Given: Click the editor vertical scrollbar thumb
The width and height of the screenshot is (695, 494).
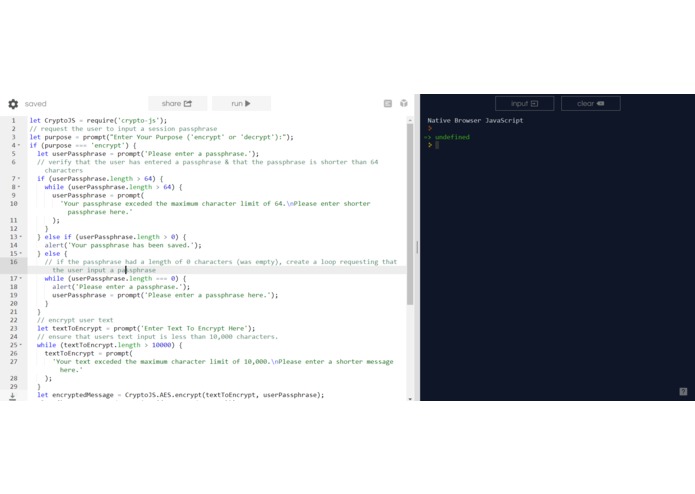Looking at the screenshot, I should click(410, 214).
